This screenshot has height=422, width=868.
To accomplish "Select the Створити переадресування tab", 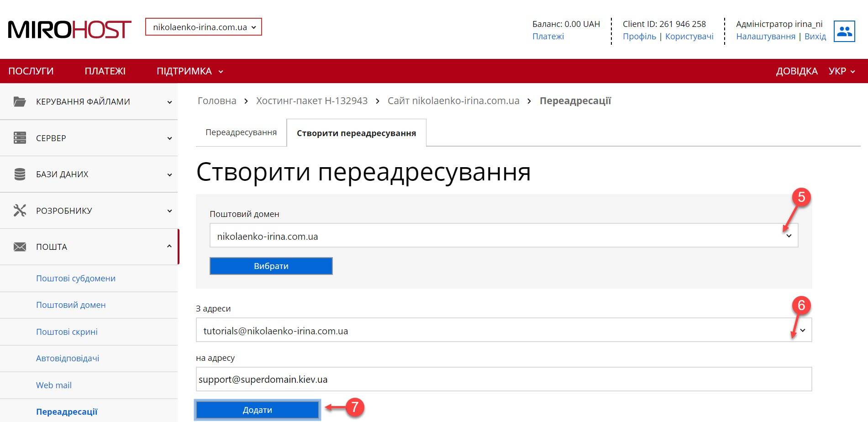I will (356, 133).
